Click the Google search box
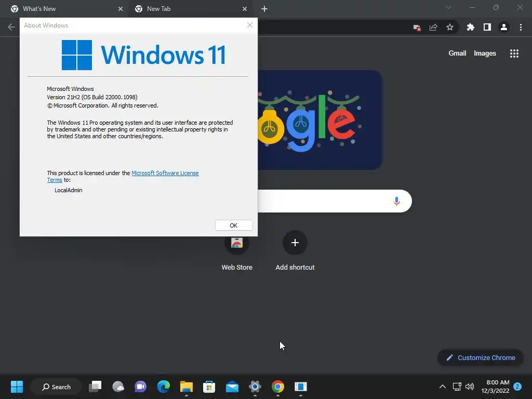The width and height of the screenshot is (532, 399). coord(335,201)
